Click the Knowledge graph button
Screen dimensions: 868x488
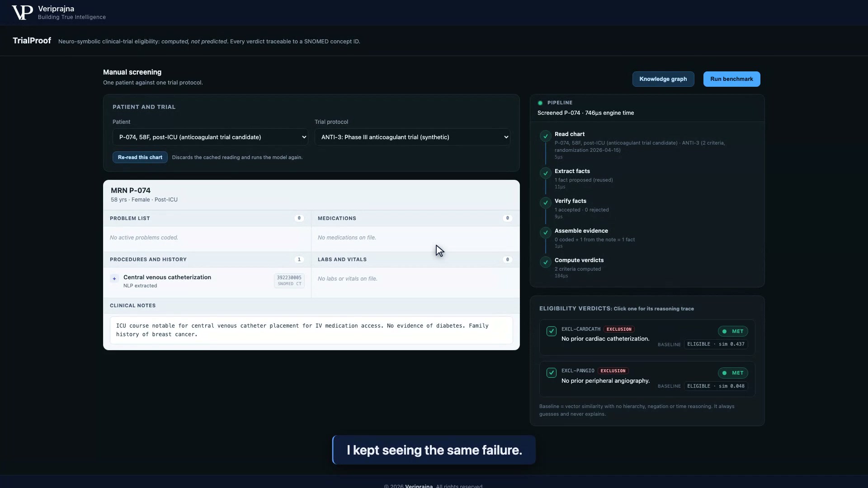(x=663, y=79)
